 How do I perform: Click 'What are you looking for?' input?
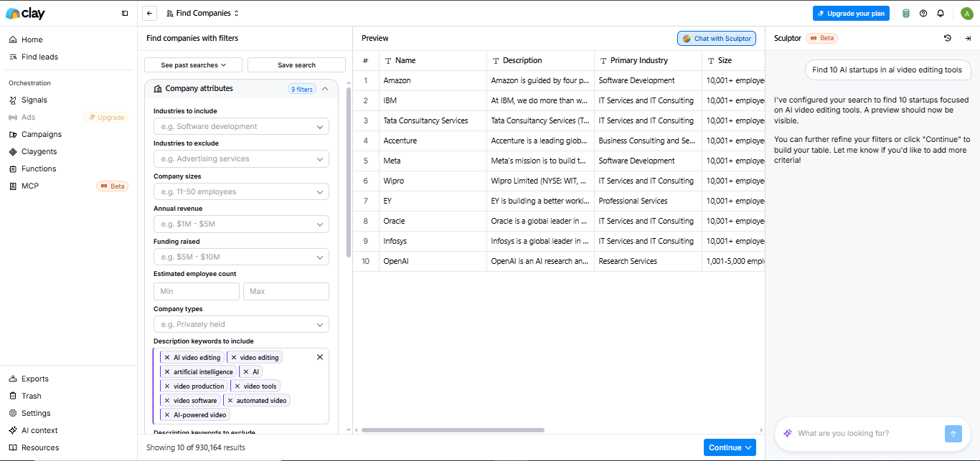click(868, 433)
